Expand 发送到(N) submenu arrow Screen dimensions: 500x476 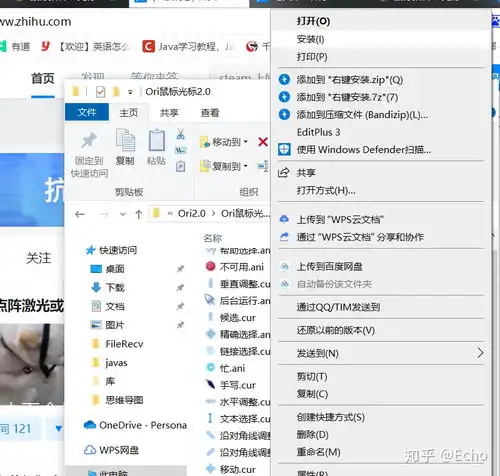[480, 353]
